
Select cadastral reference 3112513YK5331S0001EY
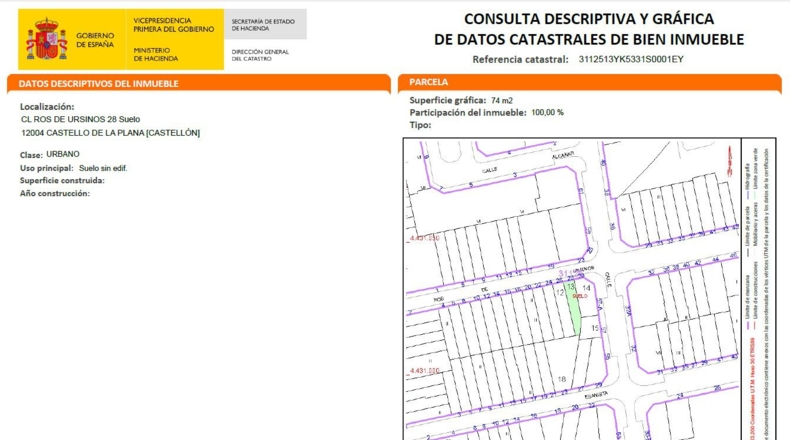coord(631,59)
